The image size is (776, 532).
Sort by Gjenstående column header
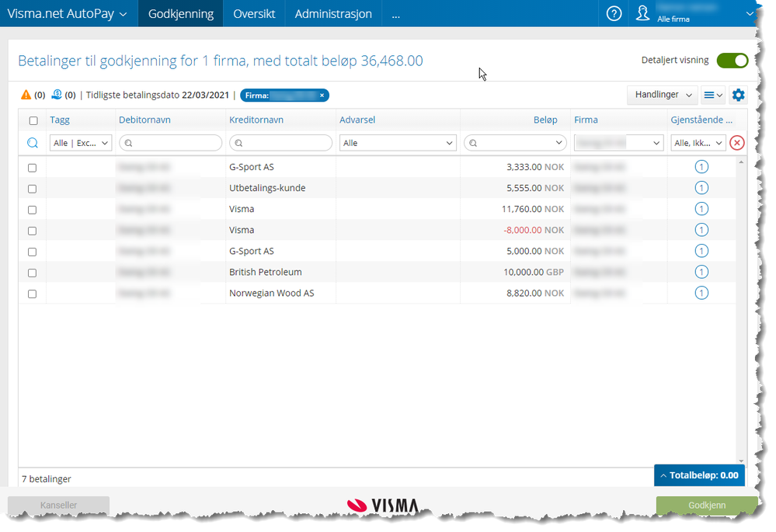point(701,120)
